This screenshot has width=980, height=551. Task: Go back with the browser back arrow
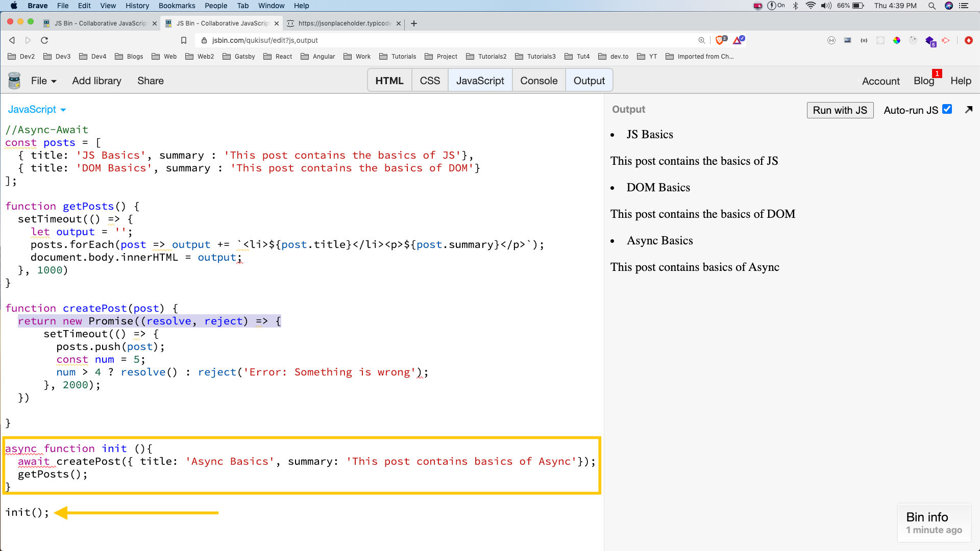click(x=12, y=40)
